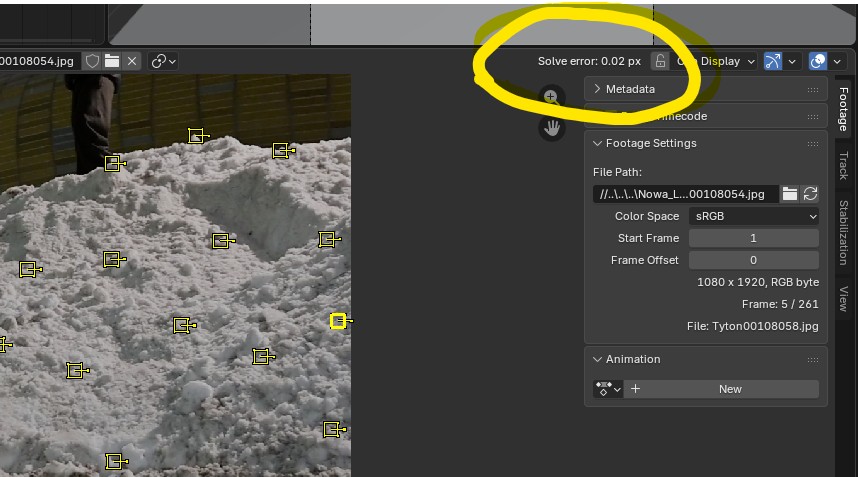Viewport: 858px width, 477px height.
Task: Open the pivot point dropdown in header
Action: (164, 61)
